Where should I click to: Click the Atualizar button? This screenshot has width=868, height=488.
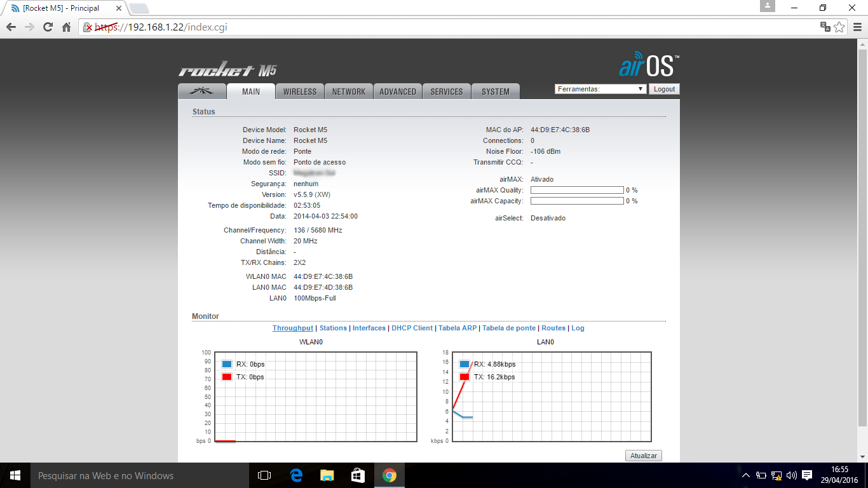pos(644,456)
